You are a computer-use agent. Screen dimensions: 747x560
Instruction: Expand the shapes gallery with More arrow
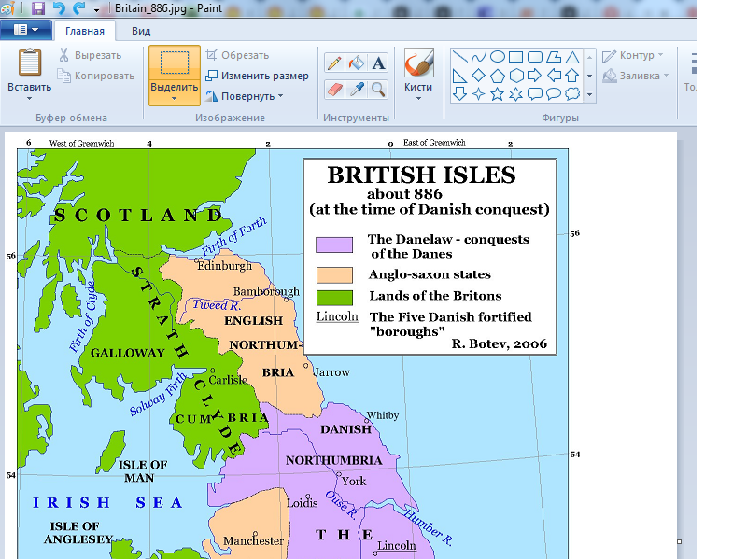(x=590, y=93)
